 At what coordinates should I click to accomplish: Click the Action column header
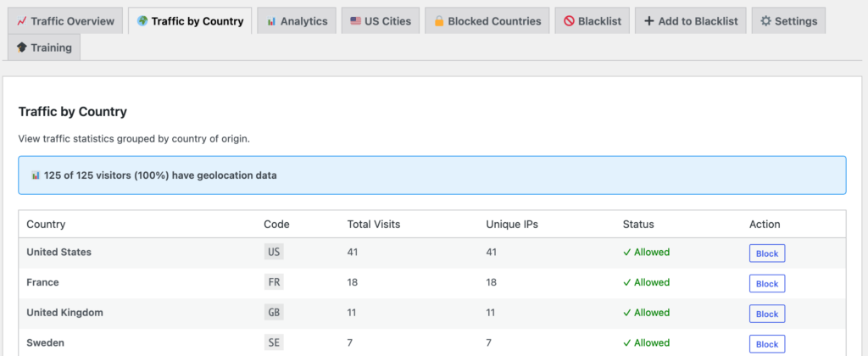click(x=765, y=225)
